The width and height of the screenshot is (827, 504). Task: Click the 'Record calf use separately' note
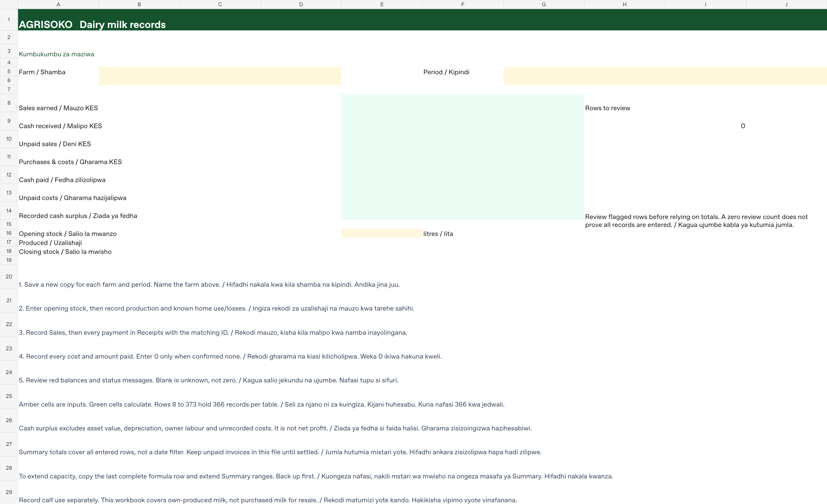pyautogui.click(x=268, y=500)
